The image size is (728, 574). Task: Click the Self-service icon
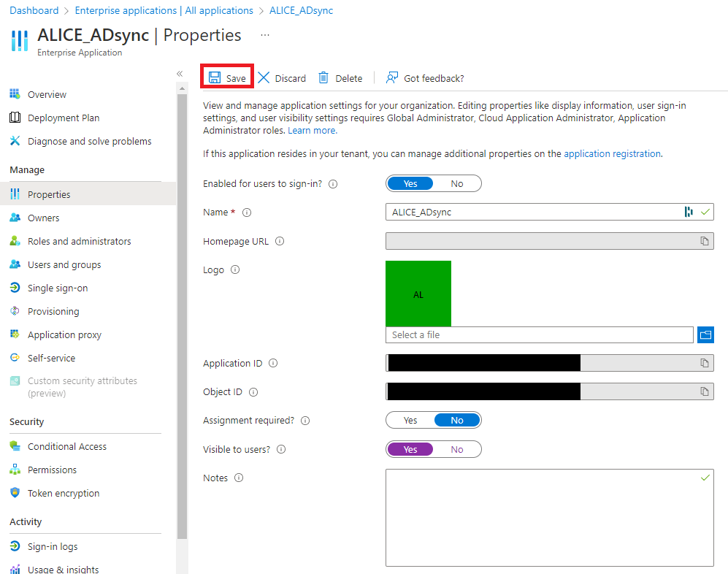(15, 357)
